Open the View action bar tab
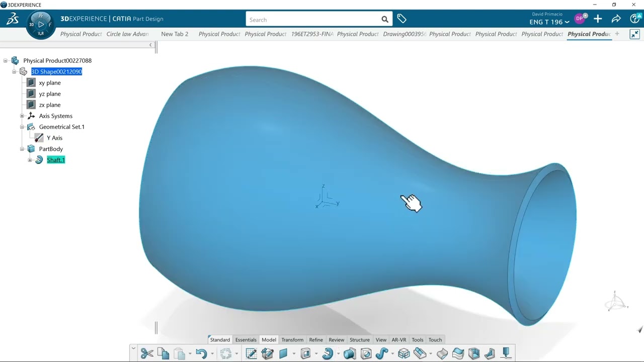Screen dimensions: 644x362 coord(381,340)
